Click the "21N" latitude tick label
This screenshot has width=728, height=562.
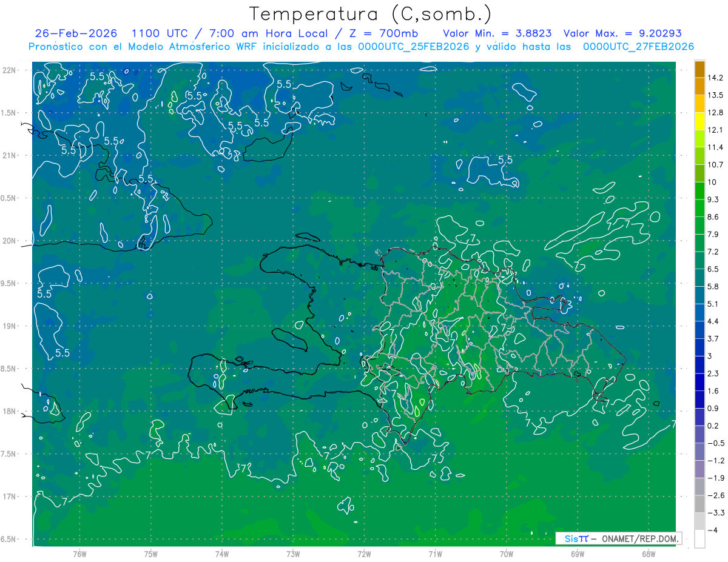[x=9, y=155]
